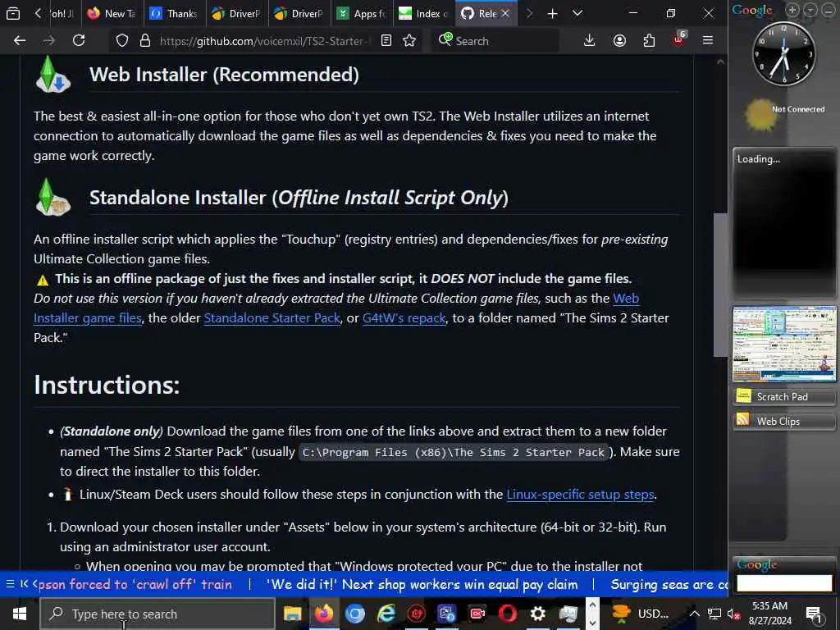Open the notification center icon
Image resolution: width=840 pixels, height=630 pixels.
815,614
